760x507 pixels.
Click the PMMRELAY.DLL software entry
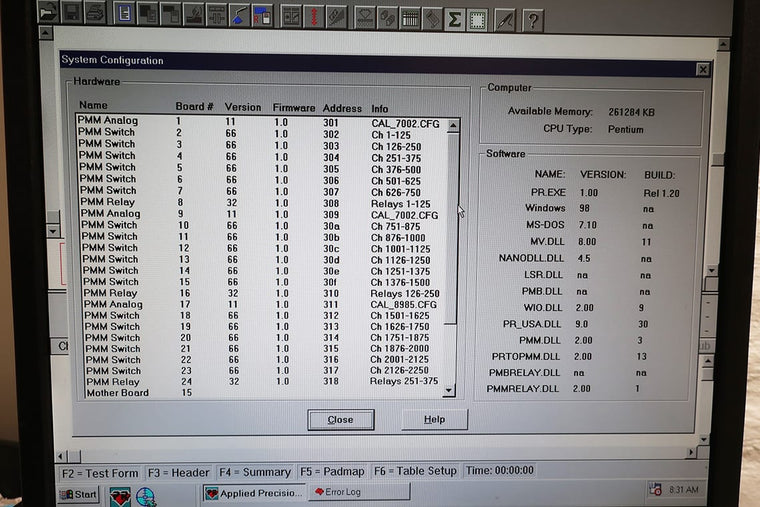pos(523,389)
